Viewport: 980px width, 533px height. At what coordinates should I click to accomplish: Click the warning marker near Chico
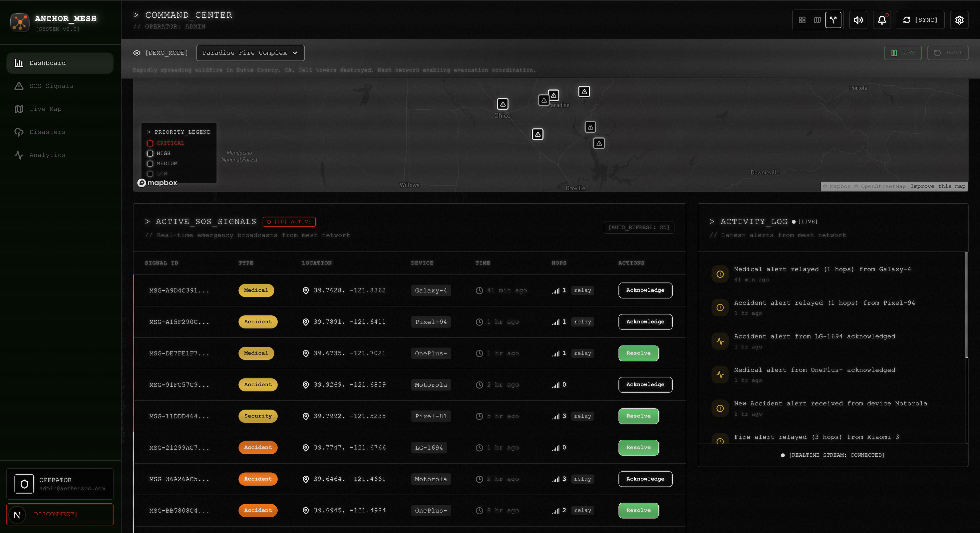pos(502,104)
